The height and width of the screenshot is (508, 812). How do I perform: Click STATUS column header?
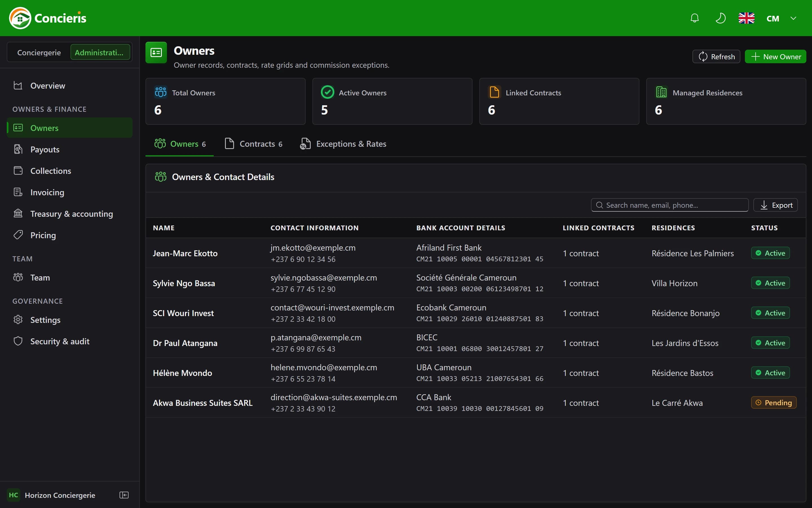[x=764, y=228]
